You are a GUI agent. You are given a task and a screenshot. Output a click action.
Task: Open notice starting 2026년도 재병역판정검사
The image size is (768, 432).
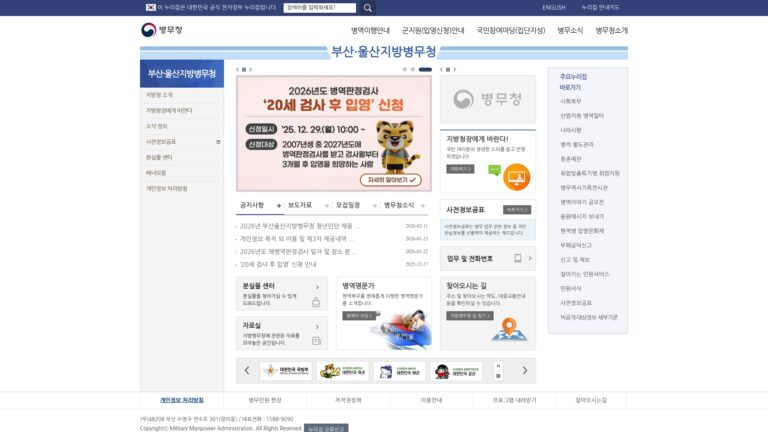(298, 252)
